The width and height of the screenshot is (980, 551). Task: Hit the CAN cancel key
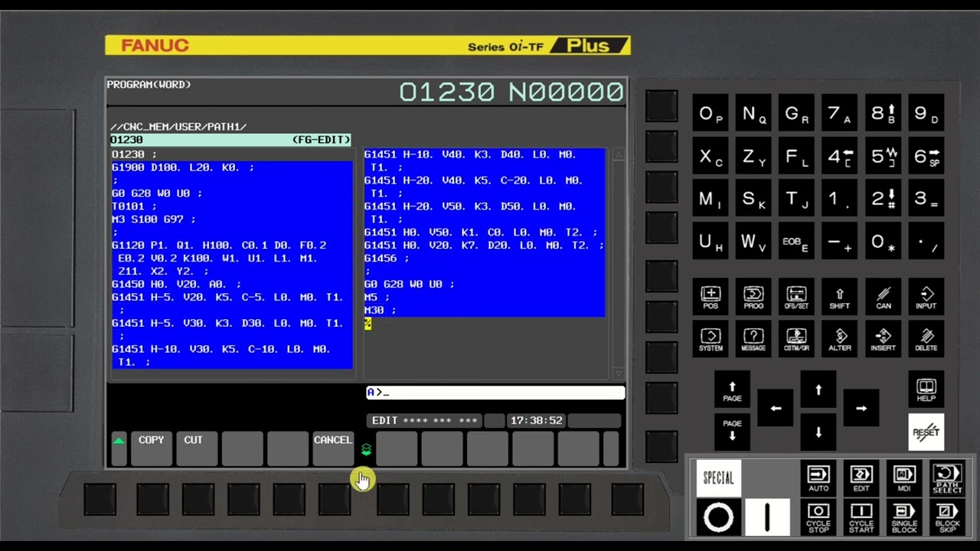(x=883, y=298)
